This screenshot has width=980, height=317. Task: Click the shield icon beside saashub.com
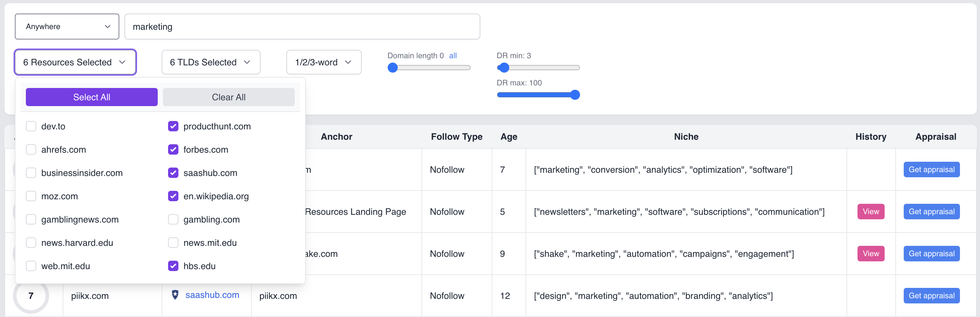[175, 295]
